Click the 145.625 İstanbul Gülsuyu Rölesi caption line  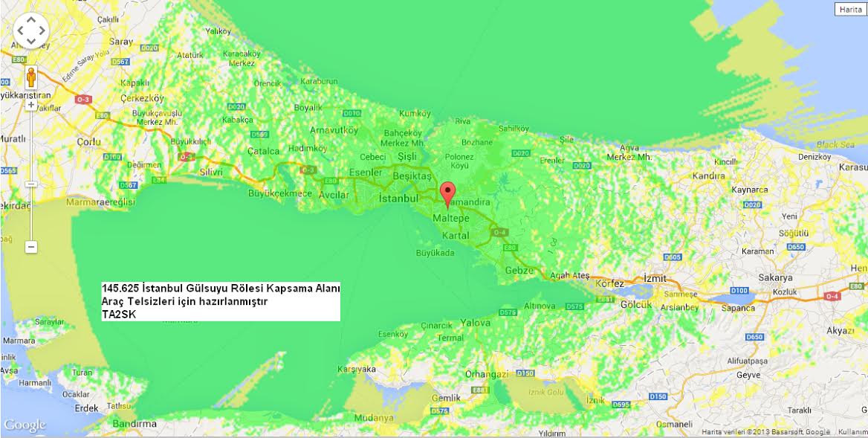click(221, 289)
